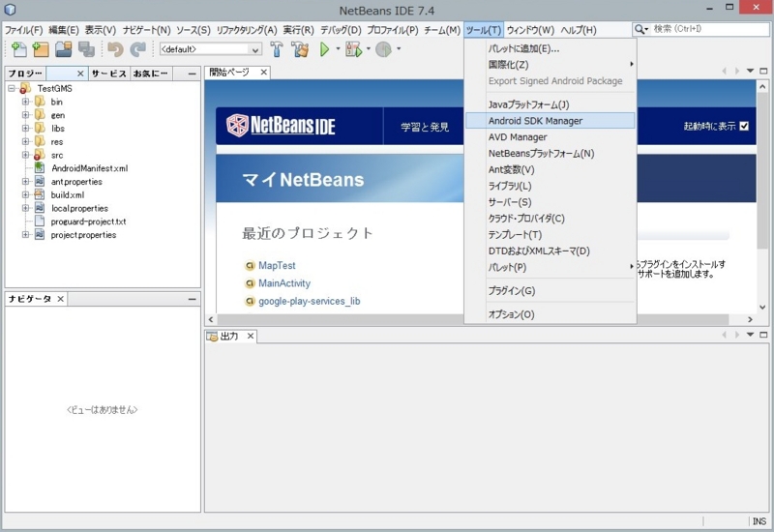
Task: Maximize the editor window panel
Action: [x=763, y=71]
